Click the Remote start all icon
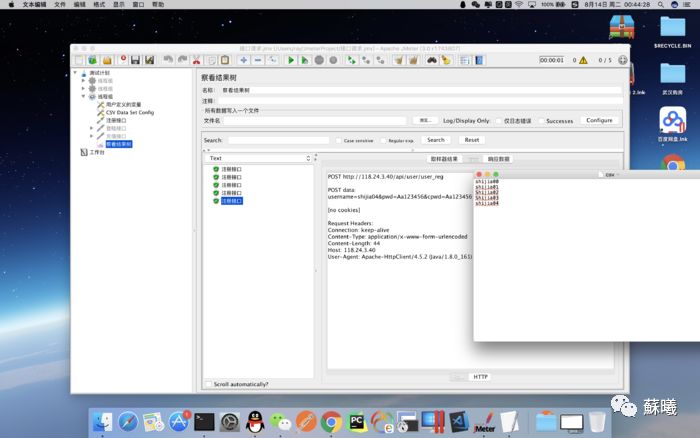This screenshot has height=438, width=700. (x=352, y=60)
